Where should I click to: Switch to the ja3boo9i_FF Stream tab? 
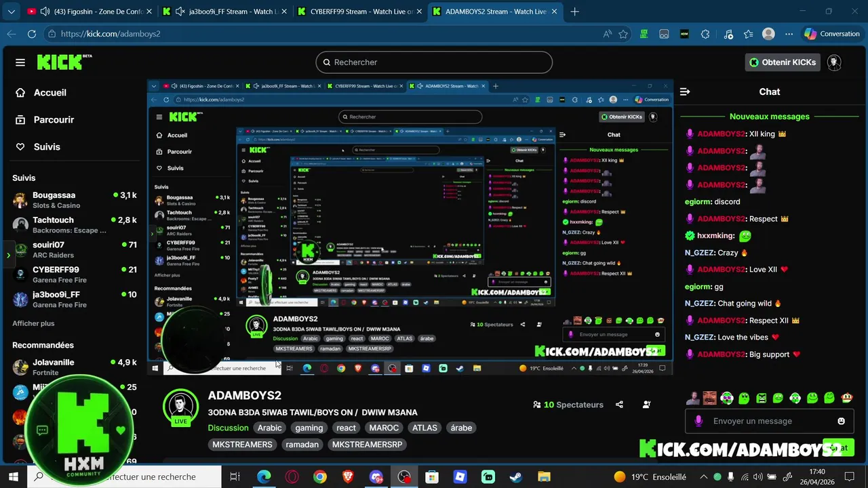point(224,12)
